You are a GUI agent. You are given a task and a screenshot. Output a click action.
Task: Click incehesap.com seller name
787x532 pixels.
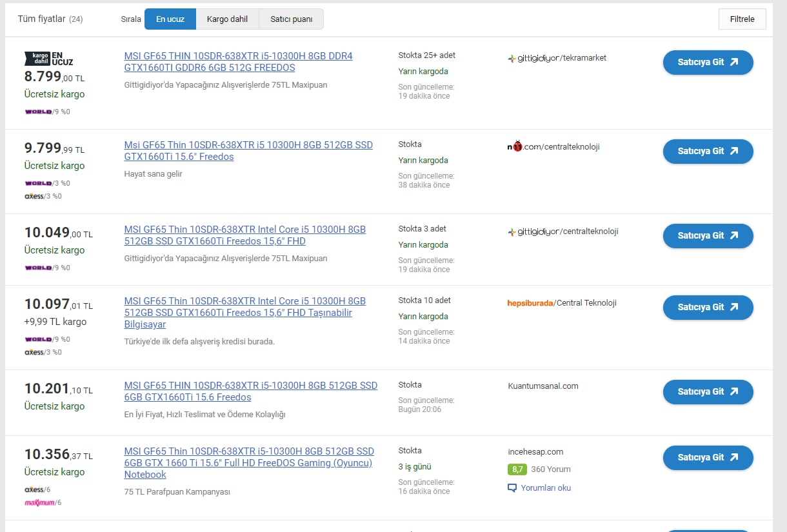point(535,452)
